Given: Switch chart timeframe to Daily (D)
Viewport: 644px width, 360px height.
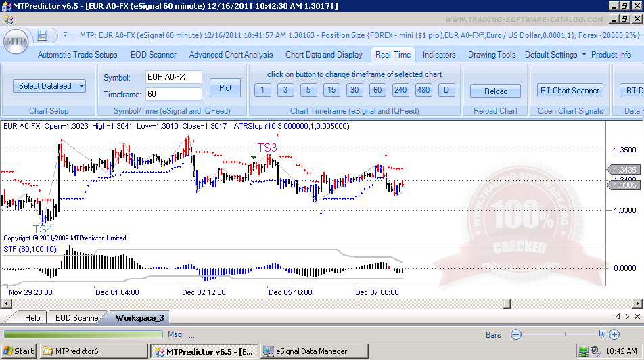Looking at the screenshot, I should pyautogui.click(x=446, y=90).
